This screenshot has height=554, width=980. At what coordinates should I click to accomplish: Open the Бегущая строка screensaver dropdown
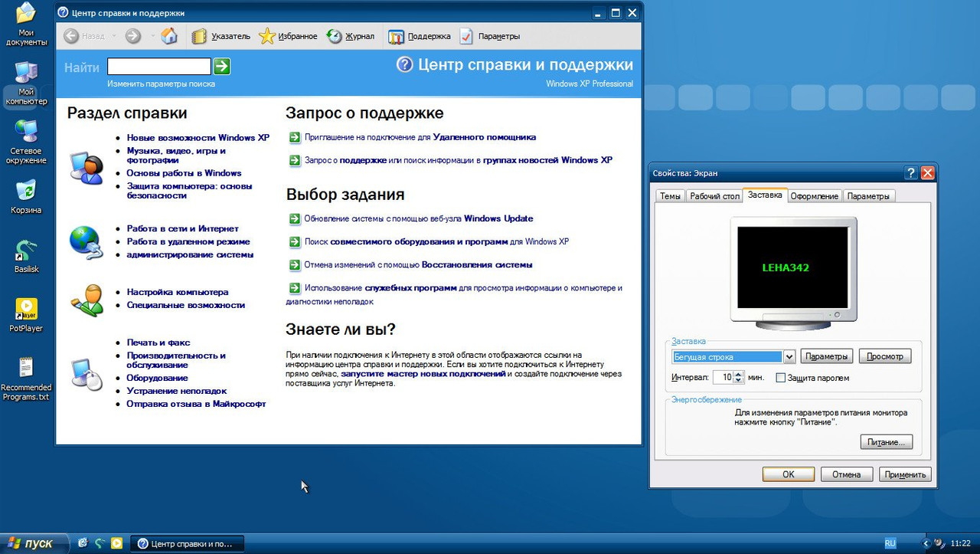tap(733, 357)
